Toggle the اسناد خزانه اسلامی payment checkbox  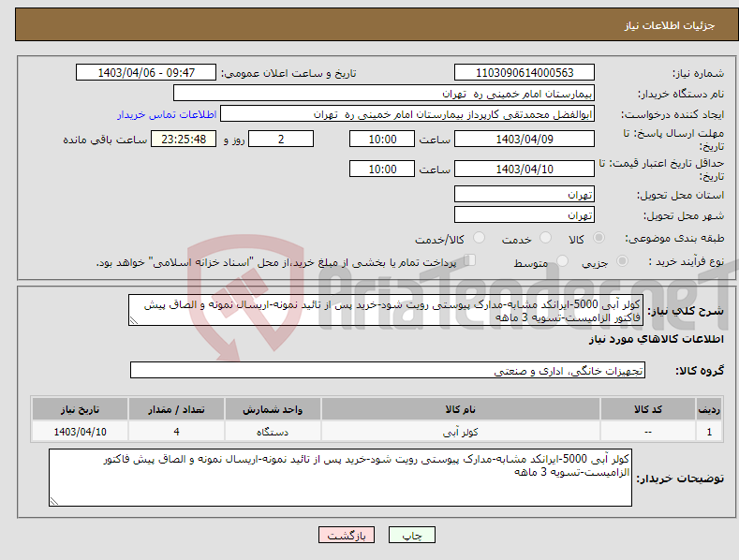(x=469, y=260)
